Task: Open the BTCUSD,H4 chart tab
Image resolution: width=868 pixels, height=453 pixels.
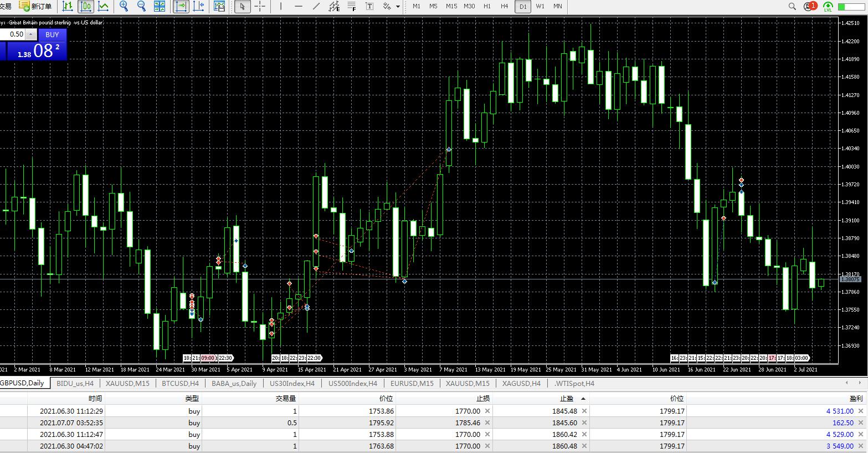Action: [x=180, y=383]
